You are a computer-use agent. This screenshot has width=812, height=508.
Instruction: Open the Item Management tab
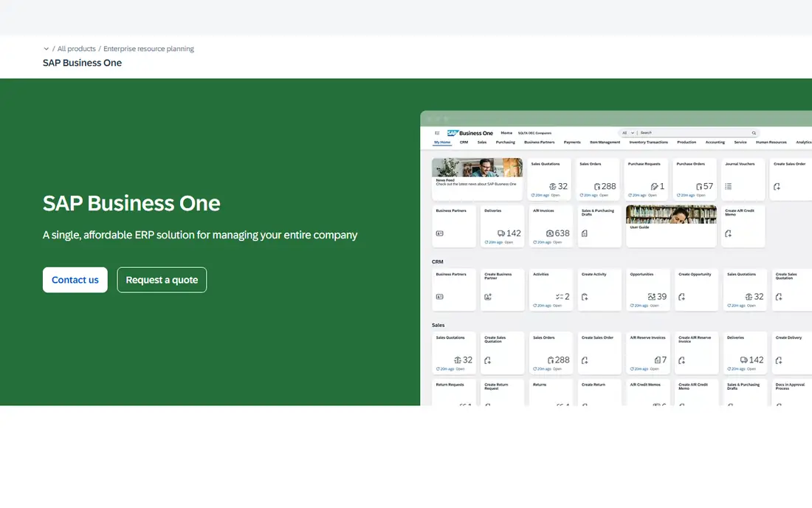605,142
